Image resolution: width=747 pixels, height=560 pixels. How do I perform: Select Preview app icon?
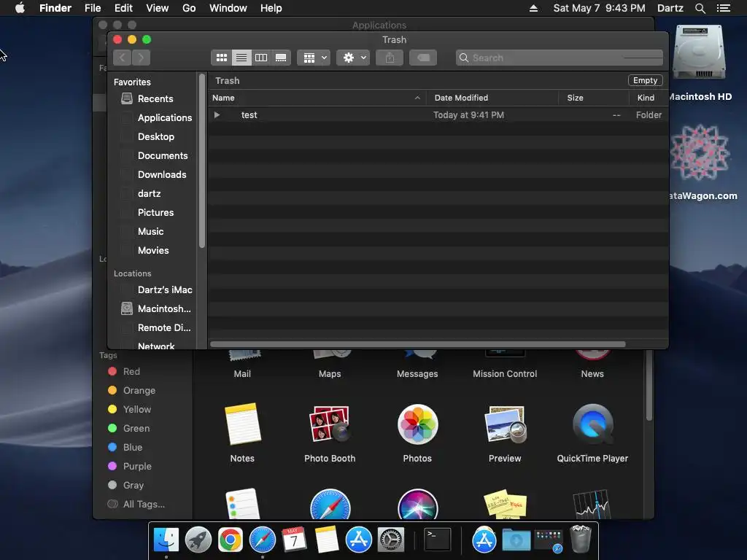click(x=505, y=424)
